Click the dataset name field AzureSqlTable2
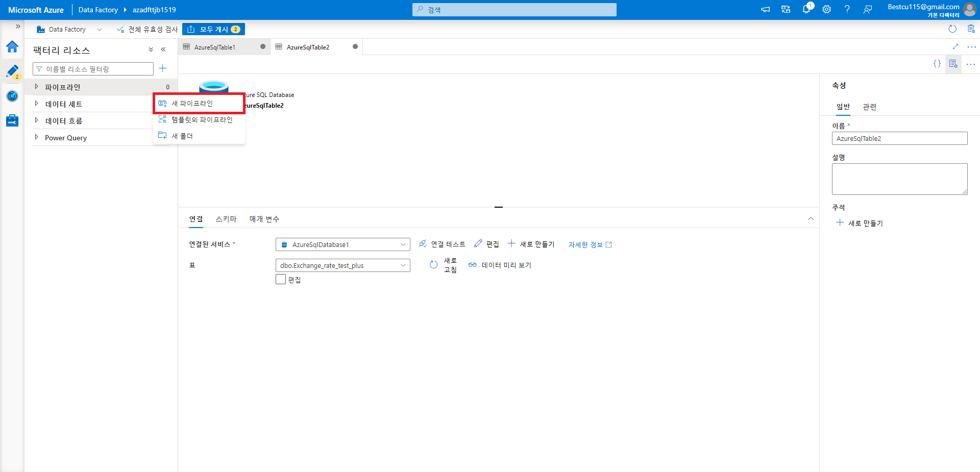 click(899, 138)
